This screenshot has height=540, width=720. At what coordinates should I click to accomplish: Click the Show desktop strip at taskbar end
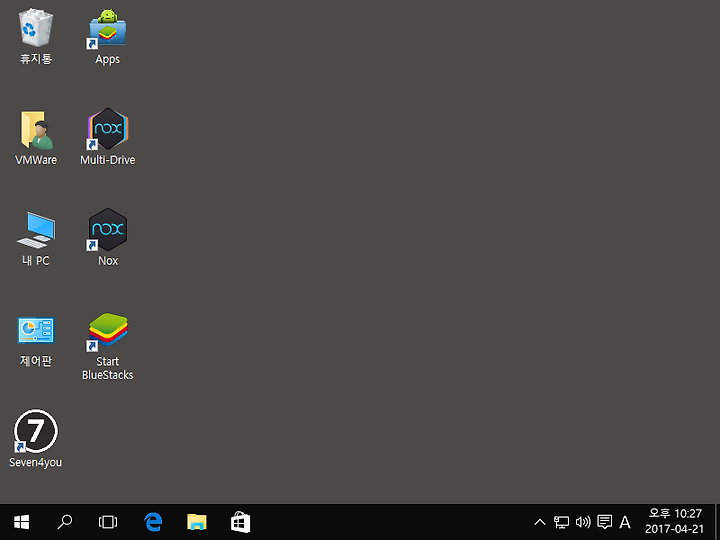tap(717, 522)
